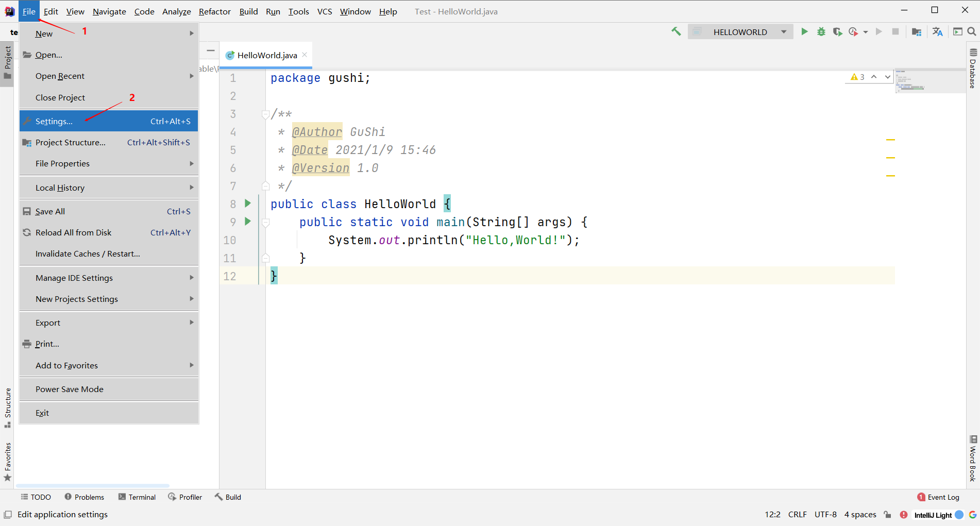Expand the Export submenu
980x526 pixels.
pos(109,323)
